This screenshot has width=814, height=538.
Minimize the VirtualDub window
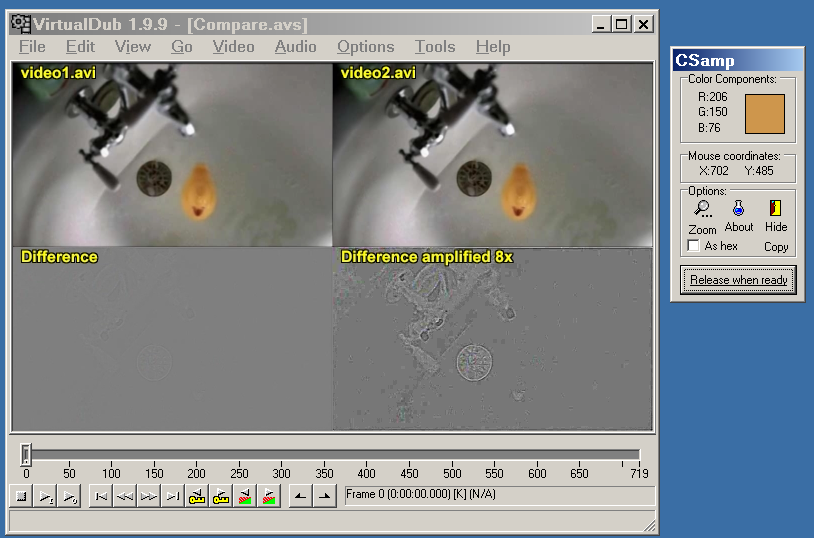click(601, 24)
